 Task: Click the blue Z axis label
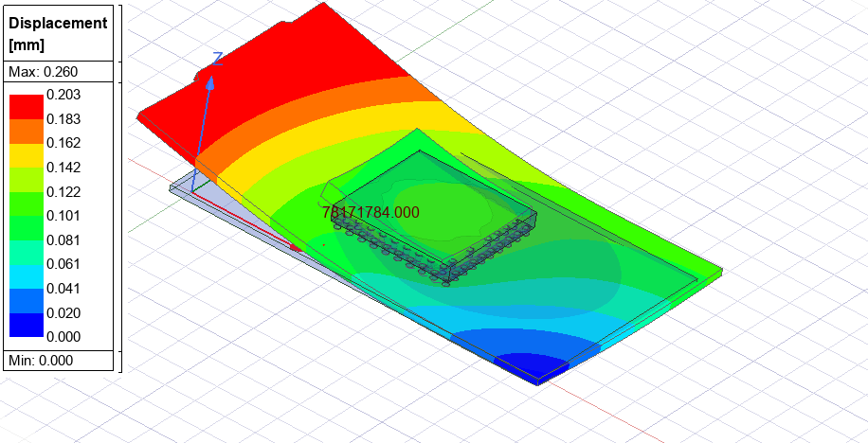pos(218,59)
